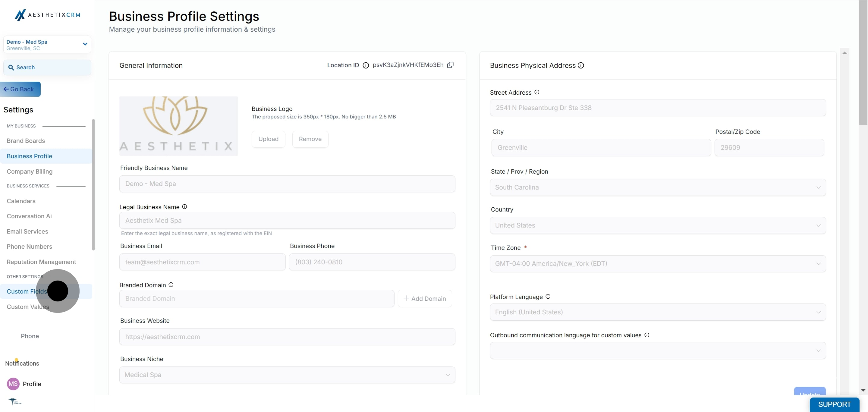Click the Upload button for the business logo
The width and height of the screenshot is (868, 412).
269,139
